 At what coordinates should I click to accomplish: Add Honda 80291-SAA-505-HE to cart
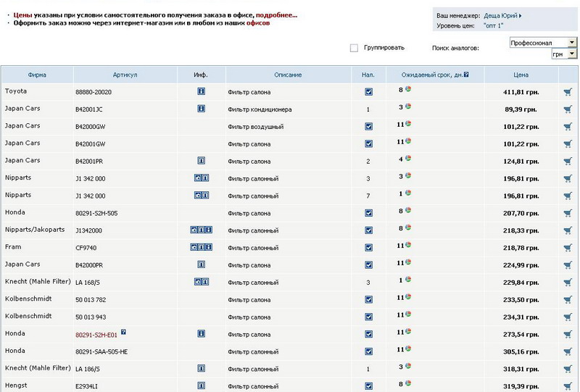[x=568, y=351]
